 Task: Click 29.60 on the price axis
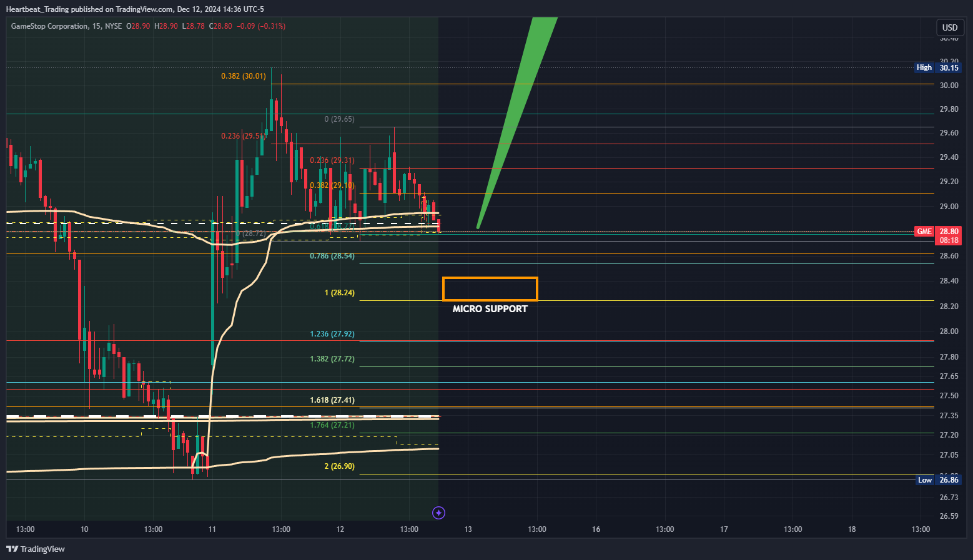point(949,133)
